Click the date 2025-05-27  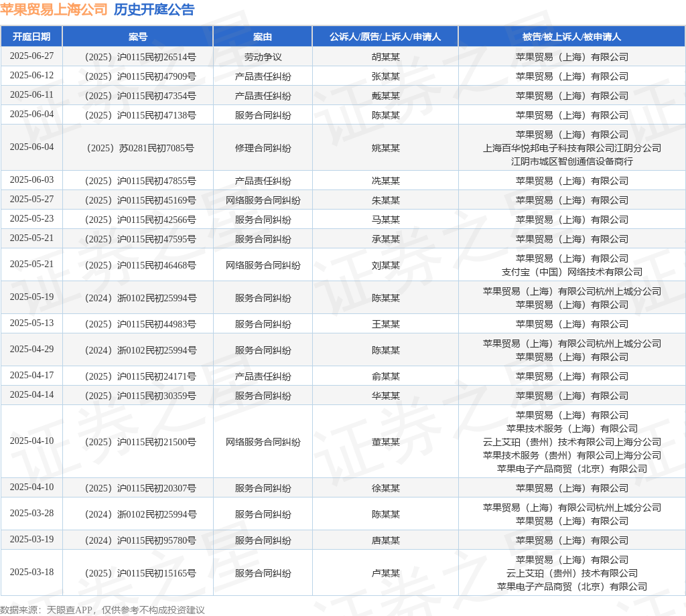31,199
